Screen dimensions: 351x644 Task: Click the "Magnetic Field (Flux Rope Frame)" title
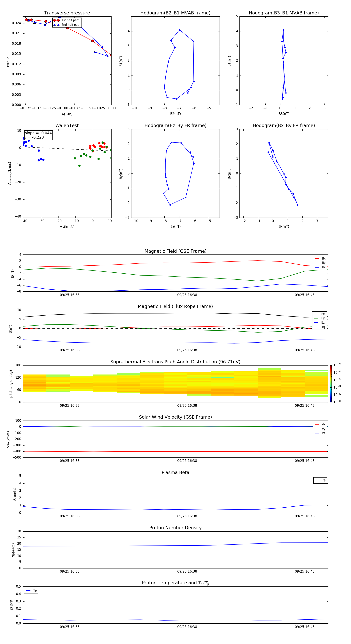175,307
